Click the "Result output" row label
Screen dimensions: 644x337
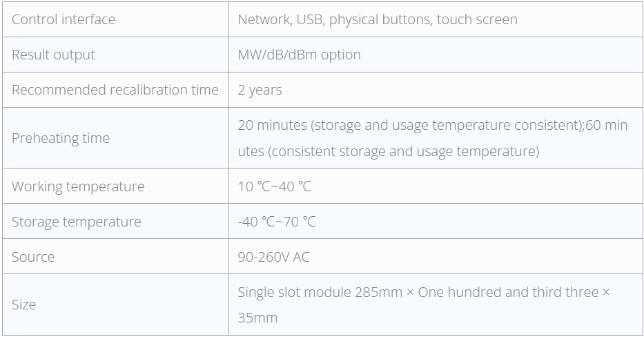coord(53,55)
